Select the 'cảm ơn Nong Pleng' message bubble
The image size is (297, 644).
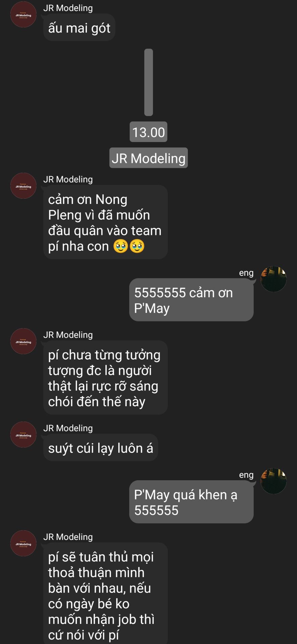105,222
